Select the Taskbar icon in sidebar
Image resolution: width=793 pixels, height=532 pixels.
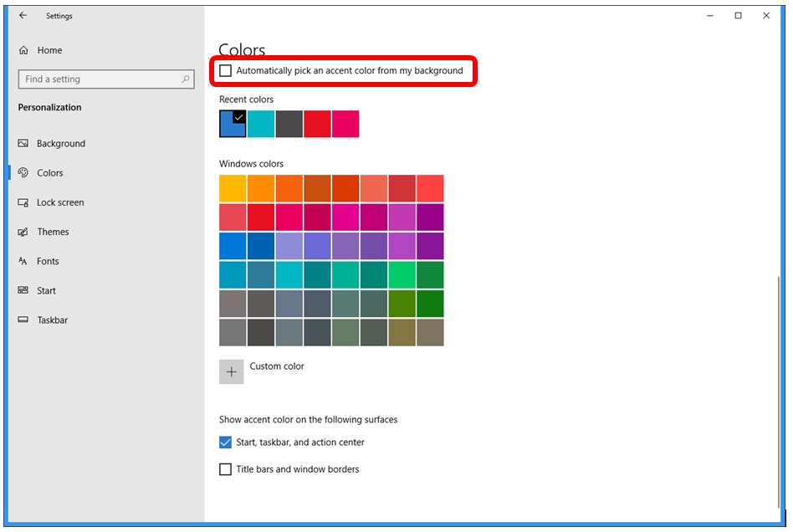(x=23, y=320)
